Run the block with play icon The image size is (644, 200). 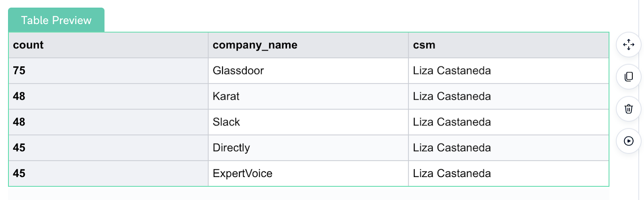pos(628,141)
